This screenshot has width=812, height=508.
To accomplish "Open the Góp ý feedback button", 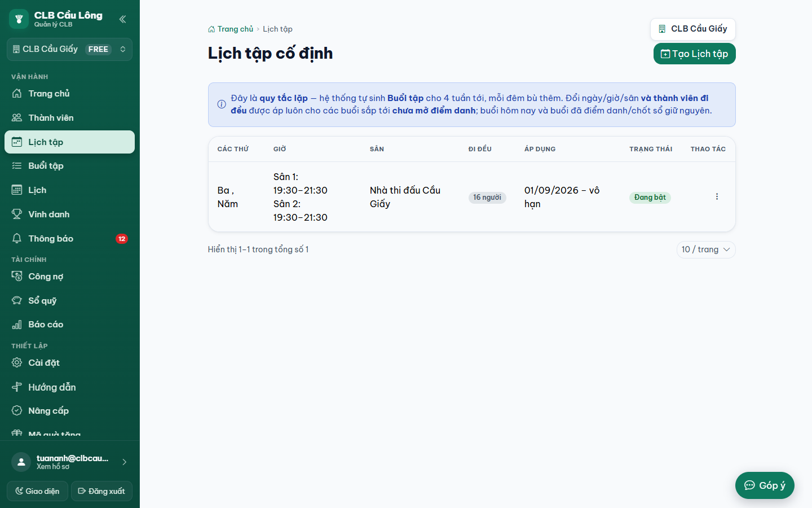I will click(x=765, y=485).
